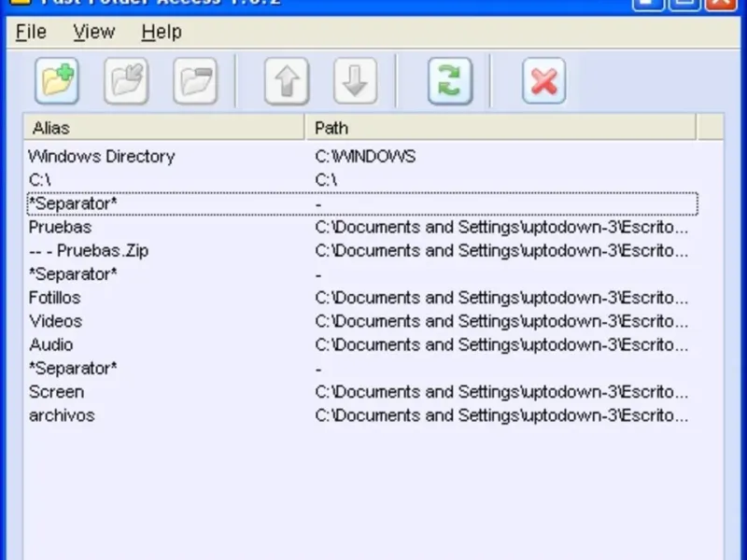Click the path cell of the Screen row

click(501, 392)
